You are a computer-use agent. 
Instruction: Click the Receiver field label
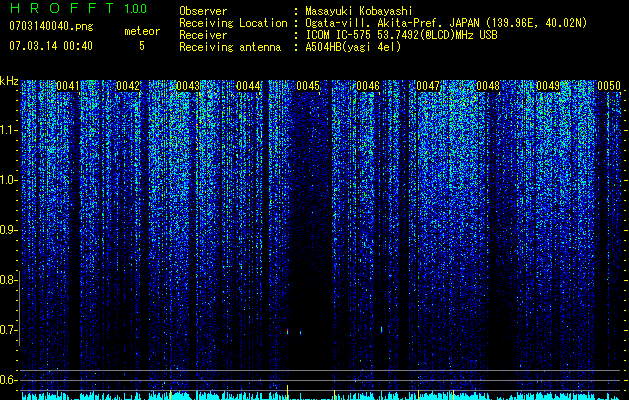pyautogui.click(x=203, y=35)
